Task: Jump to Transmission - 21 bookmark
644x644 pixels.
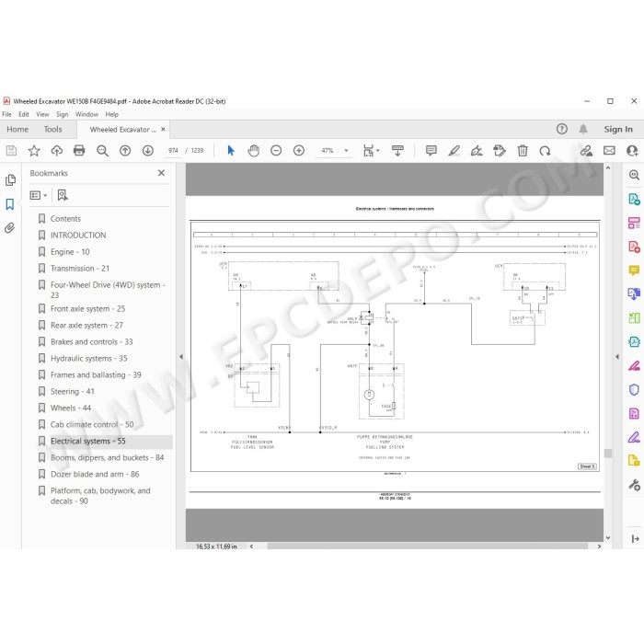Action: [80, 269]
